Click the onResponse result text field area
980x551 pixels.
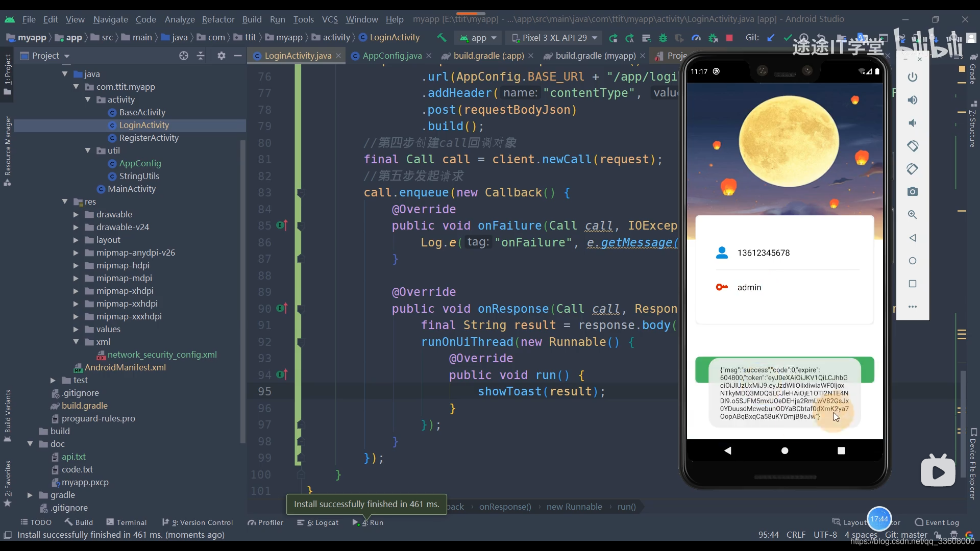click(x=784, y=393)
